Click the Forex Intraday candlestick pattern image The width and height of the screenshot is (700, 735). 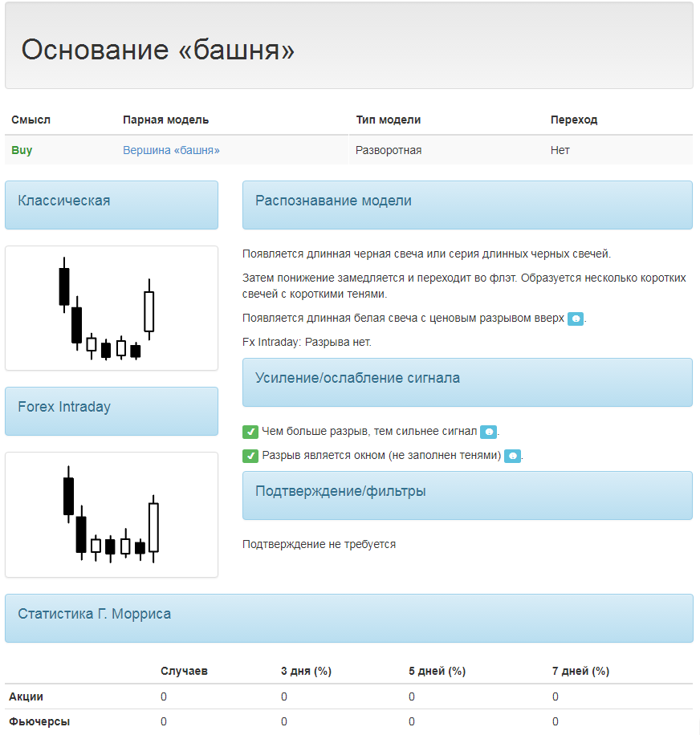tap(112, 514)
